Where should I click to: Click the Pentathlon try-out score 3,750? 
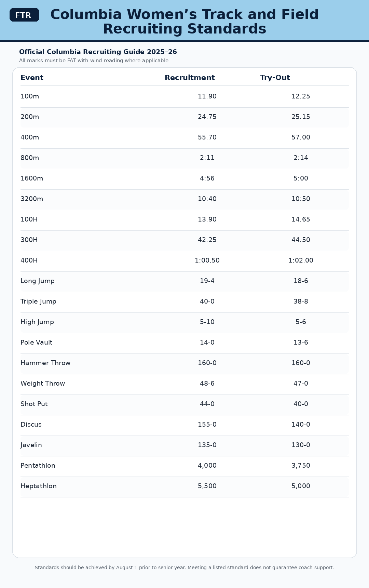coord(301,466)
